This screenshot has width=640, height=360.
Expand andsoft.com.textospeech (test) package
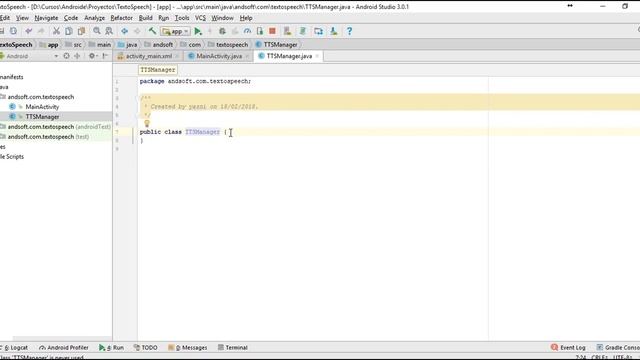[x=45, y=137]
